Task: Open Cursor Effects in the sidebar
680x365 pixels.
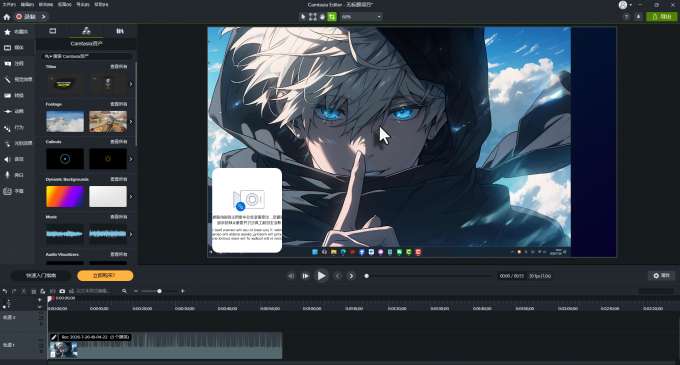Action: pos(17,143)
